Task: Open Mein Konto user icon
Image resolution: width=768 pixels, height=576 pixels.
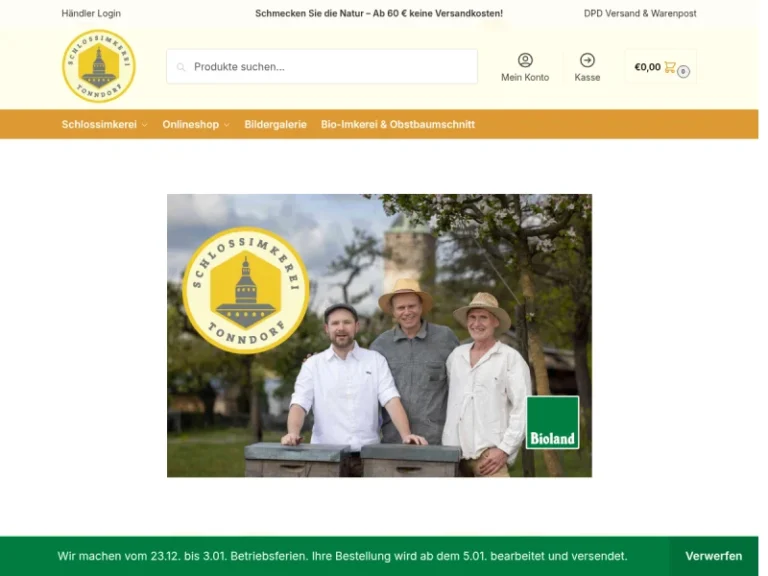Action: (525, 60)
